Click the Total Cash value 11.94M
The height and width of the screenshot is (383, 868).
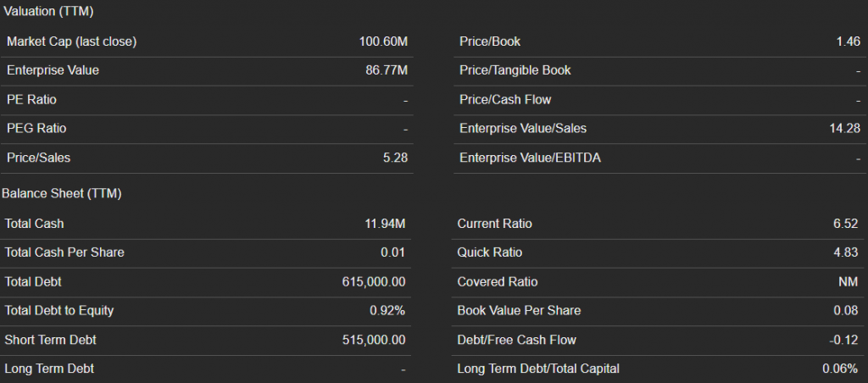tap(385, 224)
